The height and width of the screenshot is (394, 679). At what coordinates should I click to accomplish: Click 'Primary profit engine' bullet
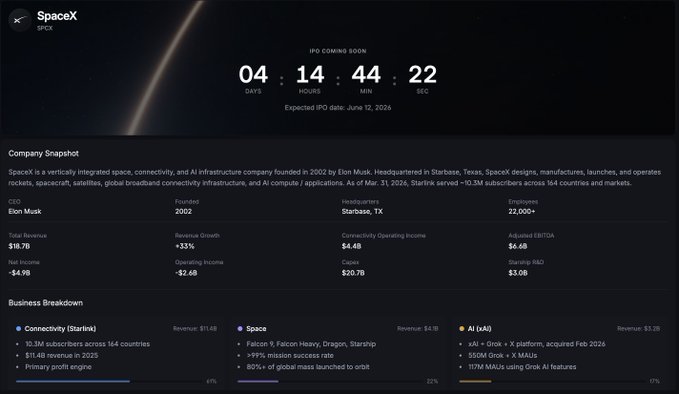[58, 367]
